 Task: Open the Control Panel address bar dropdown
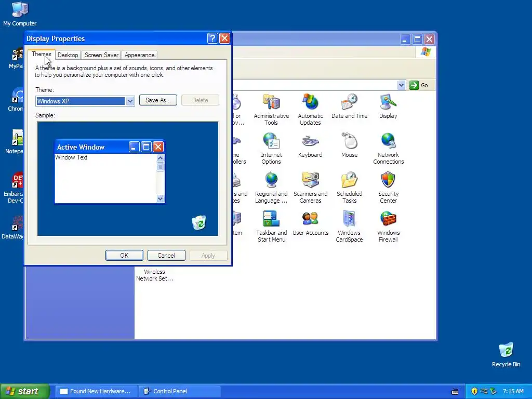pos(402,85)
